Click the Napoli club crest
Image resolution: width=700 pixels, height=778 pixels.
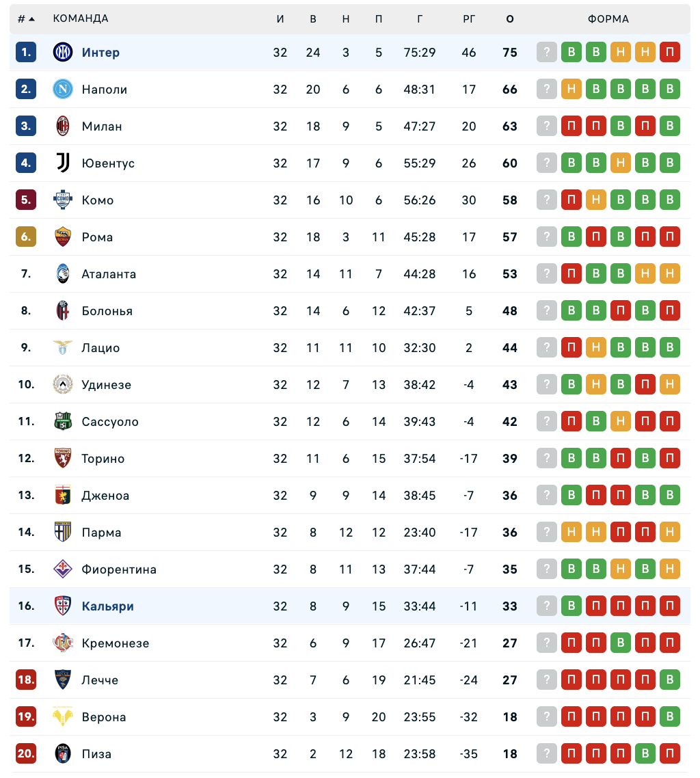click(x=63, y=89)
